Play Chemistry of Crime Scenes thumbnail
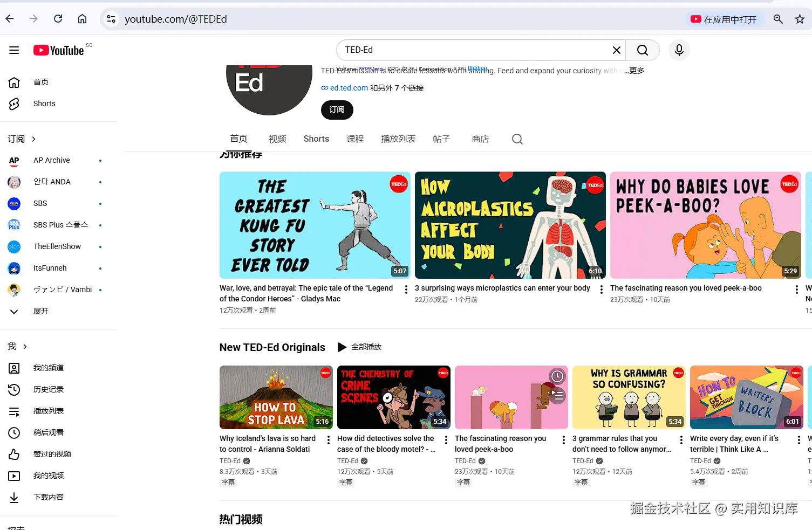Viewport: 812px width, 530px height. (394, 397)
